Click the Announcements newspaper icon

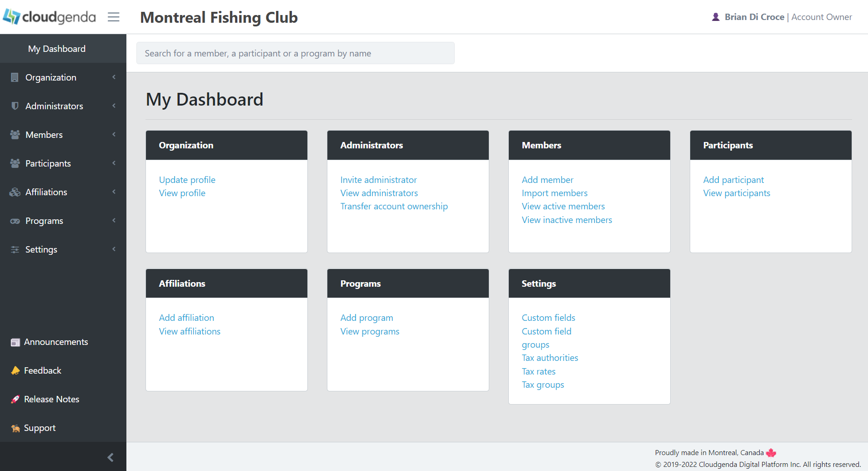[15, 342]
